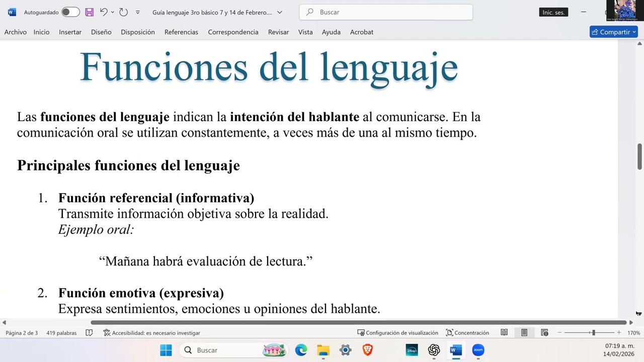Click the Zoom participant video thumbnail
Image resolution: width=644 pixels, height=362 pixels.
pyautogui.click(x=625, y=11)
